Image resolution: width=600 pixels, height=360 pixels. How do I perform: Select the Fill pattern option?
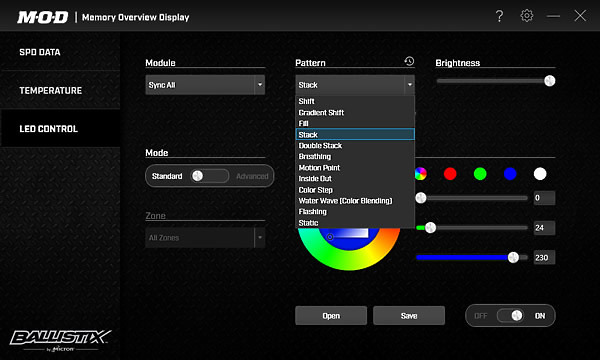point(355,123)
